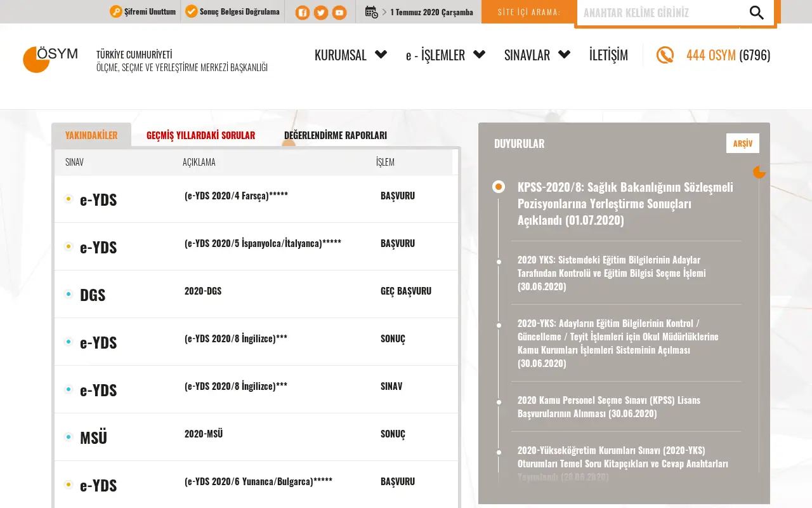Open BAŞVURU for e-YDS 2020/6 Yunanca/Bulgarca

point(398,481)
